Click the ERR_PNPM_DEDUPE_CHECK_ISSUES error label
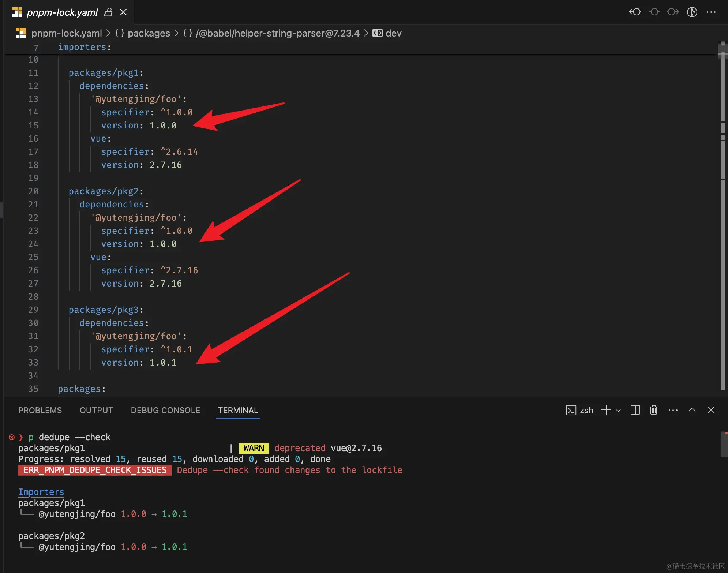Screen dimensions: 728x573 tap(95, 470)
